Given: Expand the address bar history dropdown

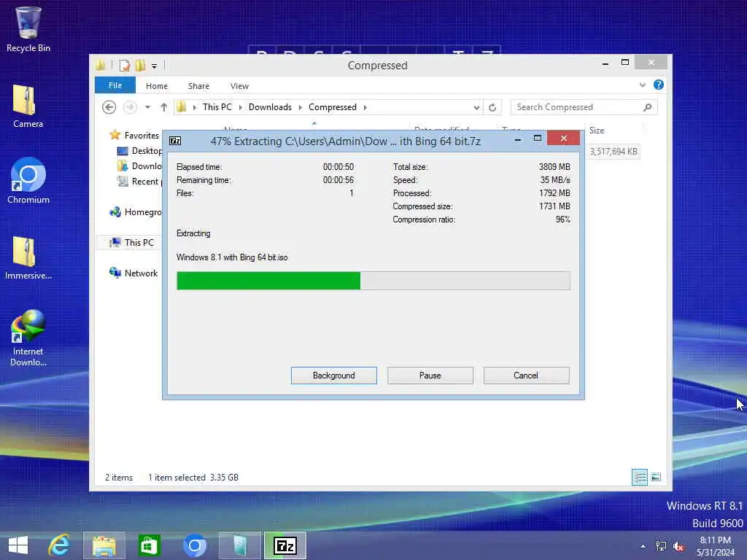Looking at the screenshot, I should (x=476, y=107).
